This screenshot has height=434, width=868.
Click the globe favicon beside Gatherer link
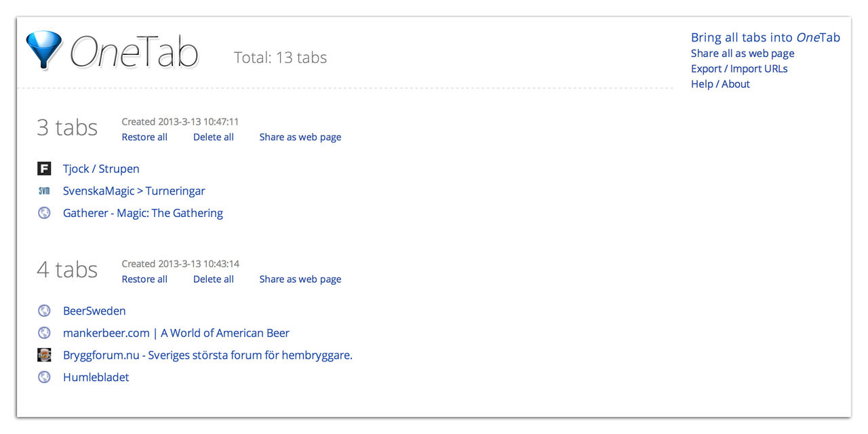(x=44, y=212)
